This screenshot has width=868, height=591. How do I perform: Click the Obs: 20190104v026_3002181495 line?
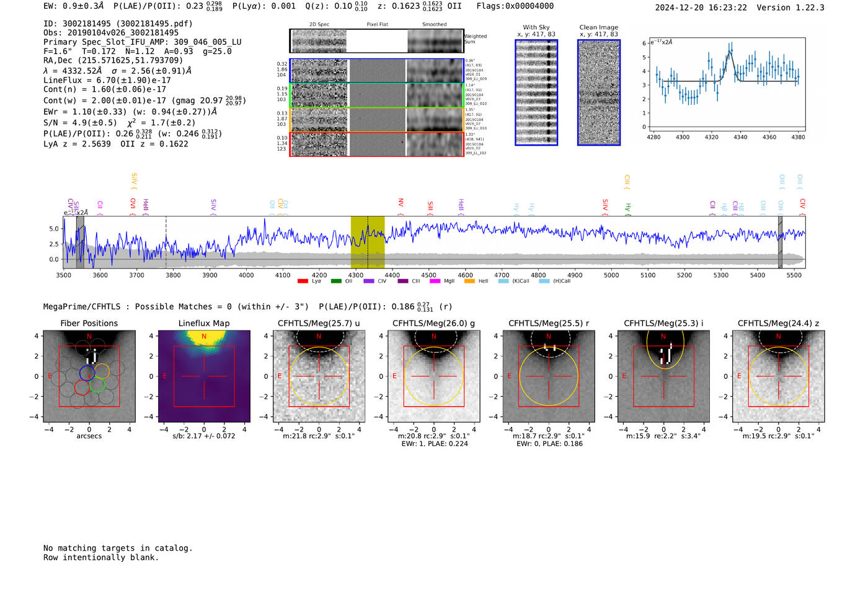111,33
